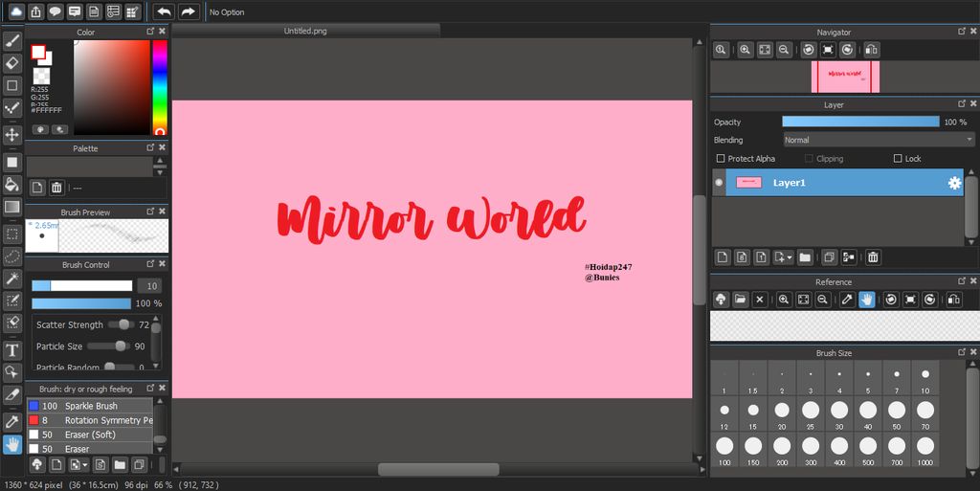Select the Select Eraser tool
This screenshot has width=980, height=491.
(x=11, y=323)
